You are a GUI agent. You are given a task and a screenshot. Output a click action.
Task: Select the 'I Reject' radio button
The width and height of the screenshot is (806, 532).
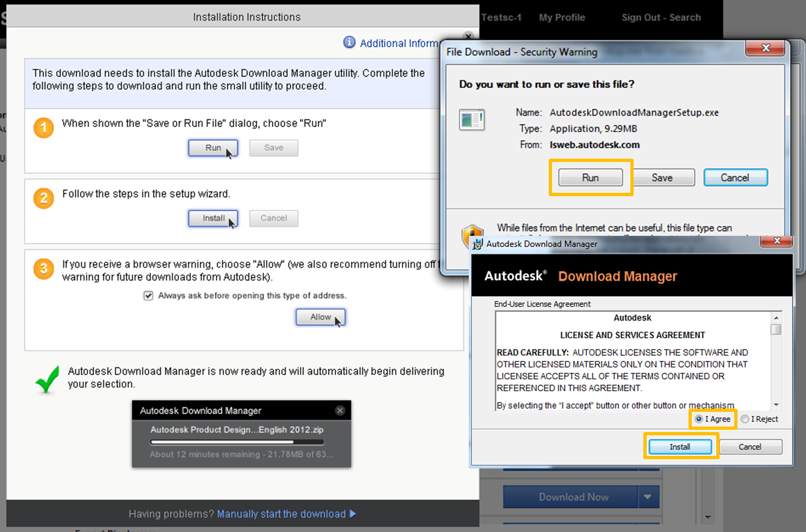pyautogui.click(x=745, y=419)
